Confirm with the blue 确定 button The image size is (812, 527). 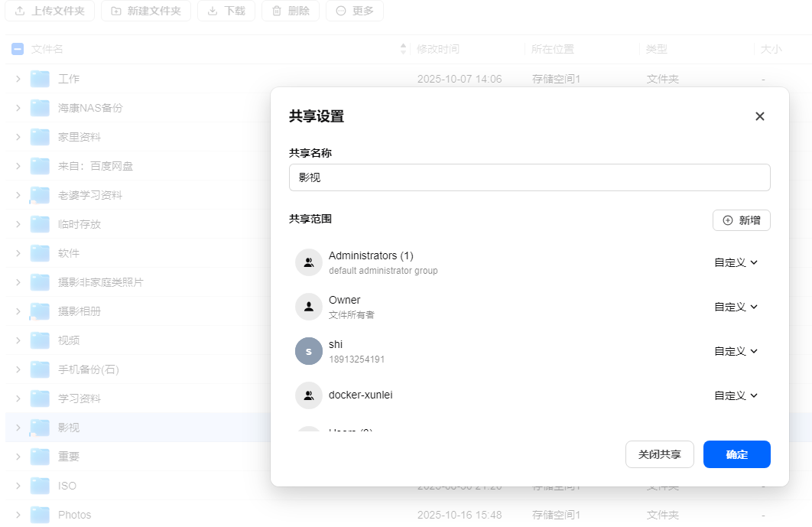(x=737, y=454)
